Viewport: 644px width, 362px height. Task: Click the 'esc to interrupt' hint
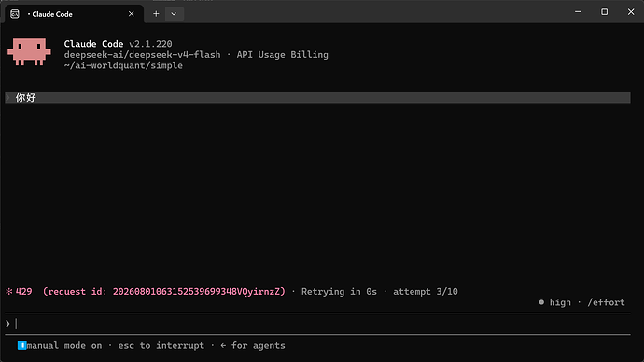pyautogui.click(x=161, y=345)
